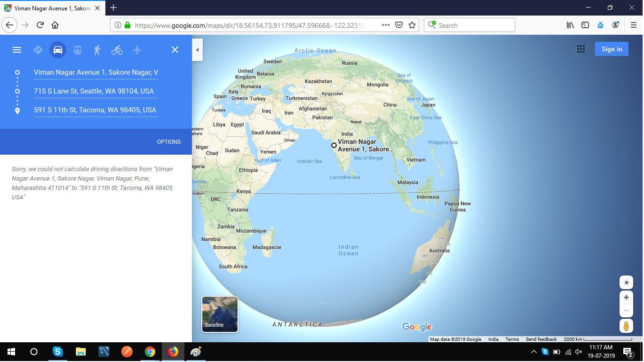Viewport: 644px width, 362px height.
Task: Open the Paint app in taskbar
Action: 196,352
